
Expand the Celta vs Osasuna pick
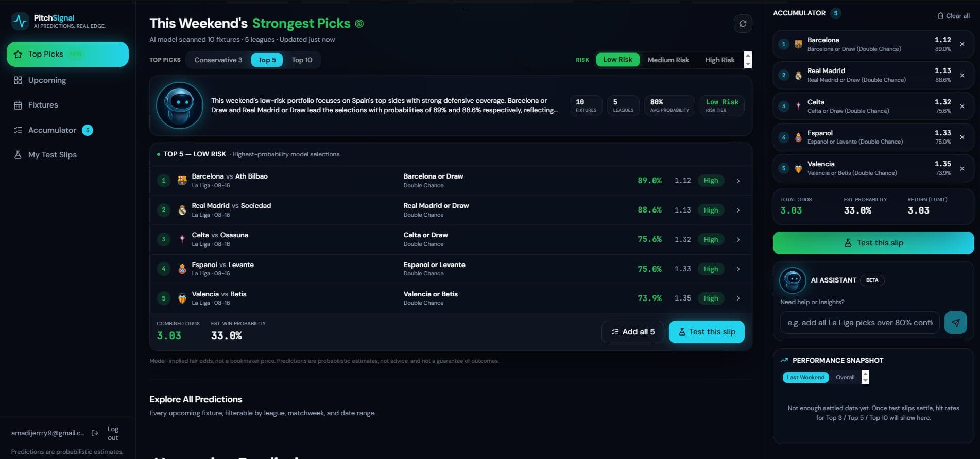tap(738, 240)
